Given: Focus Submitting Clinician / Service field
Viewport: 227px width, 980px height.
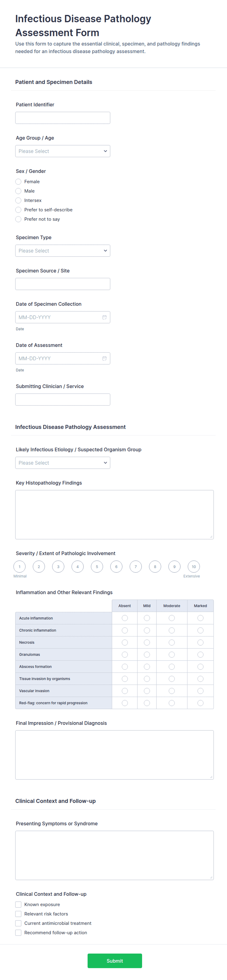Looking at the screenshot, I should (x=63, y=399).
